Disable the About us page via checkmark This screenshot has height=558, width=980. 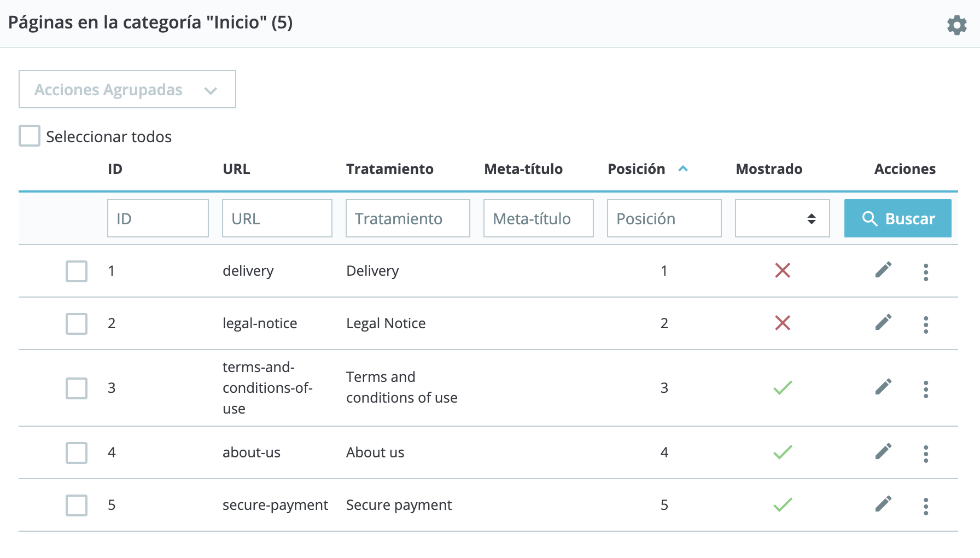[x=783, y=452]
